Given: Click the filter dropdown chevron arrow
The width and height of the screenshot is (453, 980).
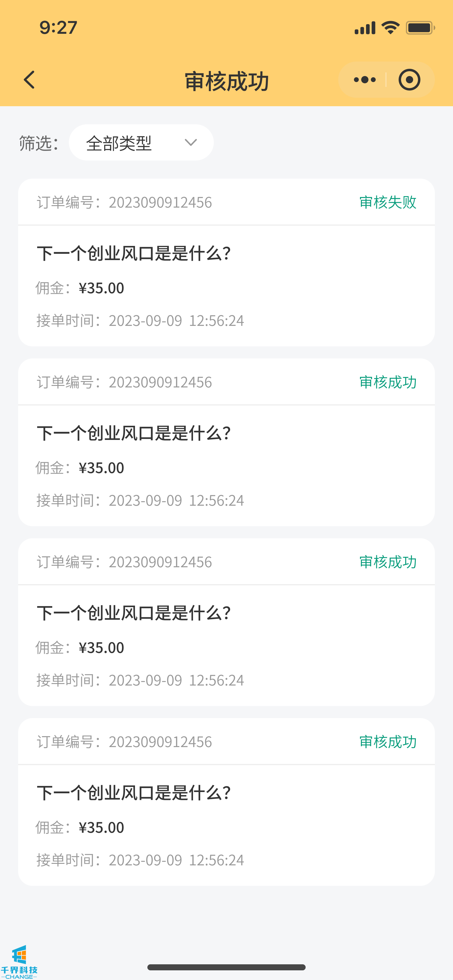Looking at the screenshot, I should 190,143.
